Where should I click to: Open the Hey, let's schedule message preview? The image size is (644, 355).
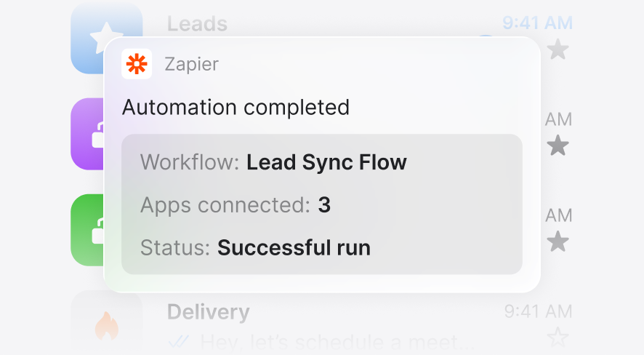coord(337,342)
